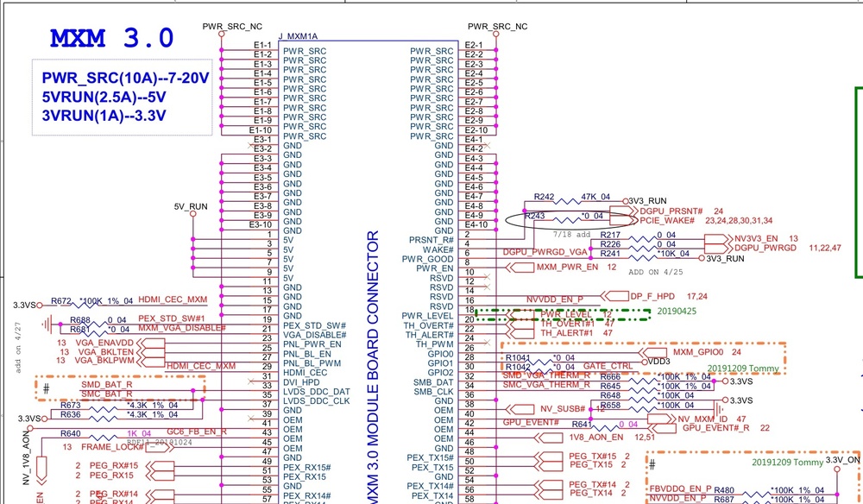Click the "VGA_BKLPWM" net label

(105, 361)
